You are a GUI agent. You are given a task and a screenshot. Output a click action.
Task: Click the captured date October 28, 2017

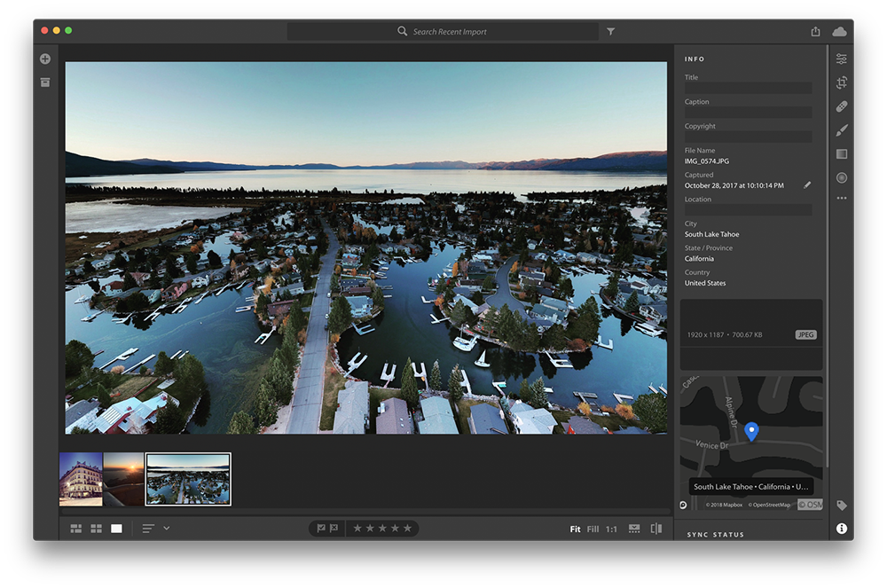tap(734, 185)
